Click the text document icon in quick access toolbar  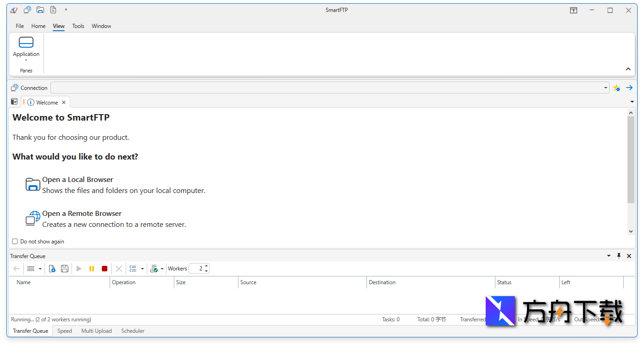point(53,10)
